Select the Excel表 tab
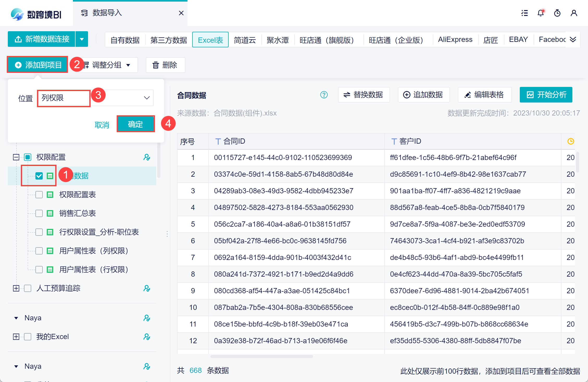Screen dimensions: 588x382 point(210,40)
